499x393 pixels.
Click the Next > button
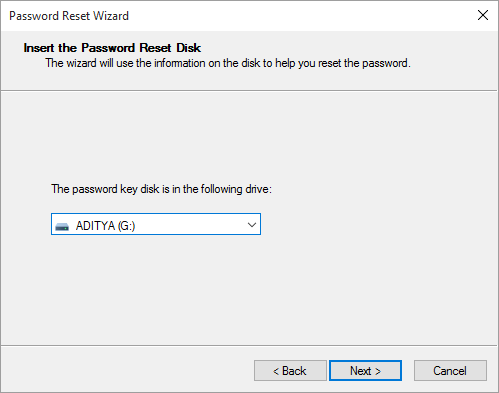coord(365,370)
